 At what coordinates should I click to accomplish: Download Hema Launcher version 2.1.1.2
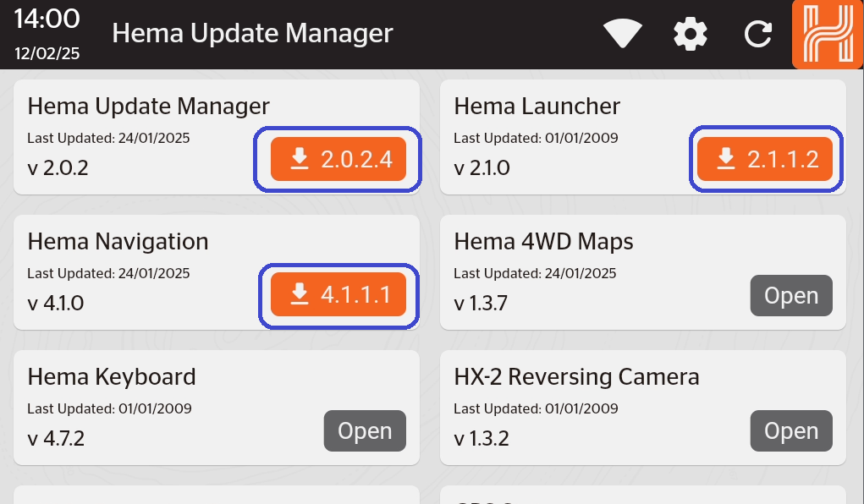pos(765,158)
